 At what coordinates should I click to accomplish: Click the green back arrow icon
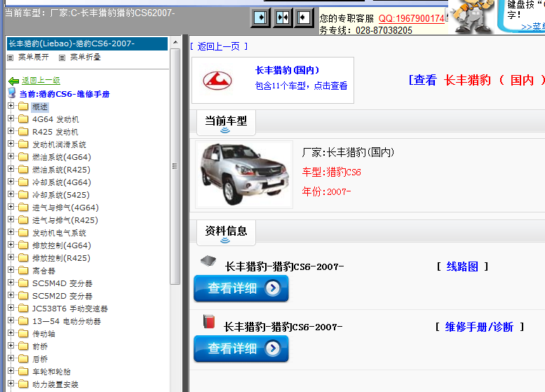(13, 81)
